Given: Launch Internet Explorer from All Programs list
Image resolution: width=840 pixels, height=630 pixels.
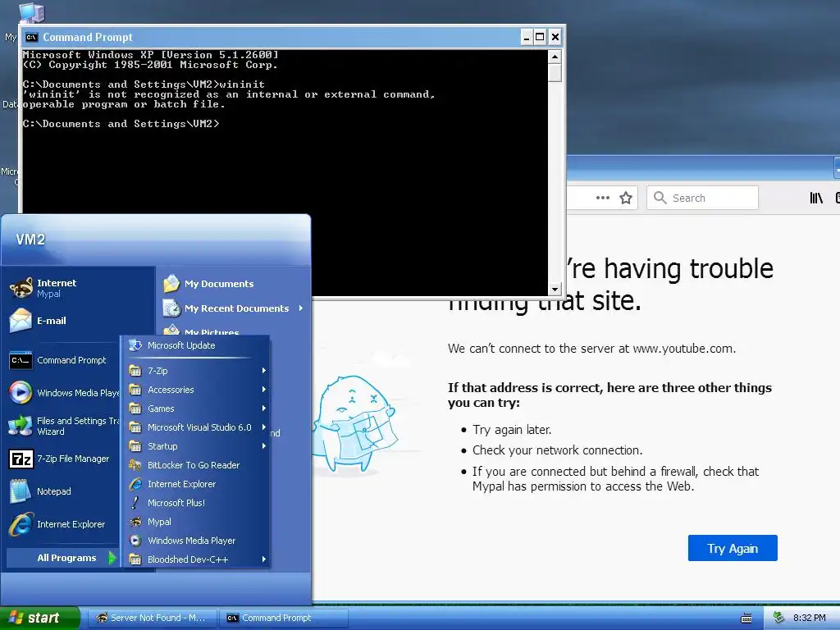Looking at the screenshot, I should (x=197, y=484).
